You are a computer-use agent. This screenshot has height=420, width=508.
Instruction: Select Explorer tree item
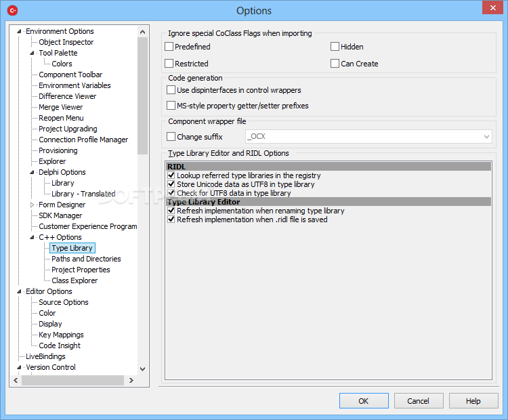tap(52, 161)
